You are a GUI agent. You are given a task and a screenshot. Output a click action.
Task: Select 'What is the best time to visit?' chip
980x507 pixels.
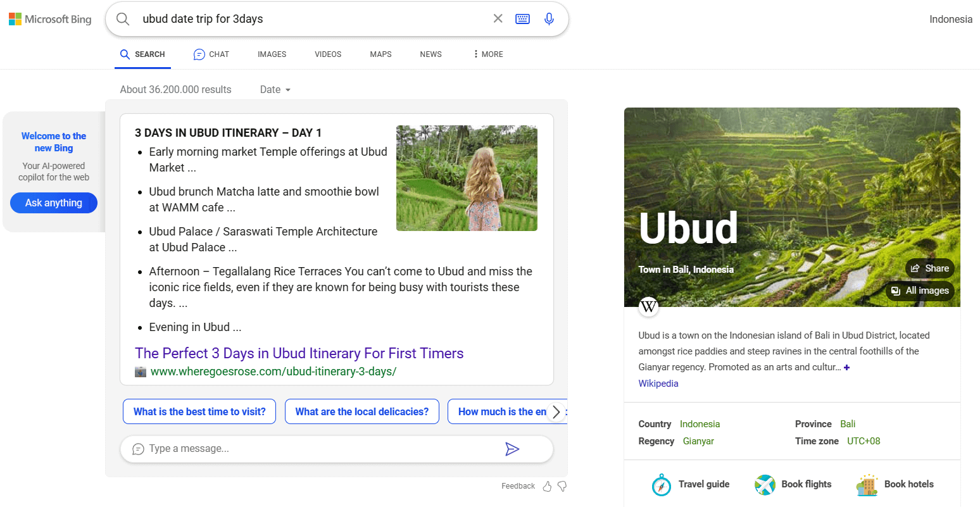[x=199, y=411]
